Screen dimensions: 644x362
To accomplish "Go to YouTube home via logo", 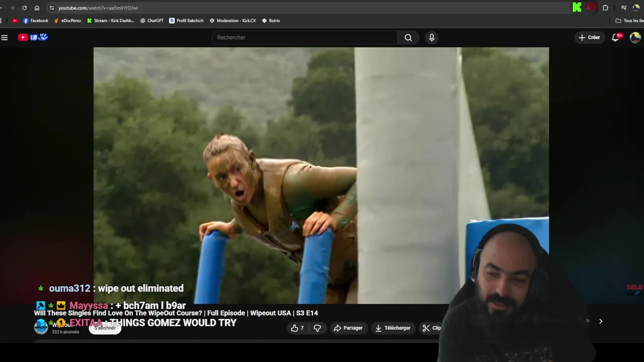I will (x=33, y=37).
